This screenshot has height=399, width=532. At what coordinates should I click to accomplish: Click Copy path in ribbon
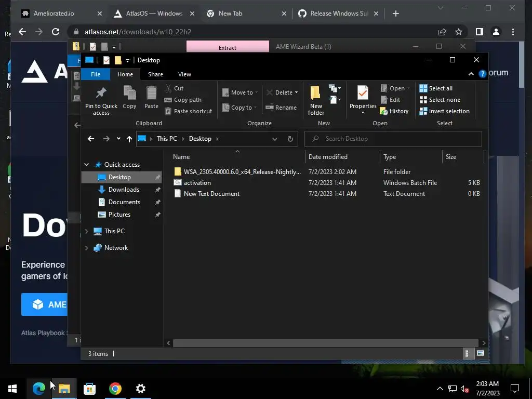coord(183,100)
